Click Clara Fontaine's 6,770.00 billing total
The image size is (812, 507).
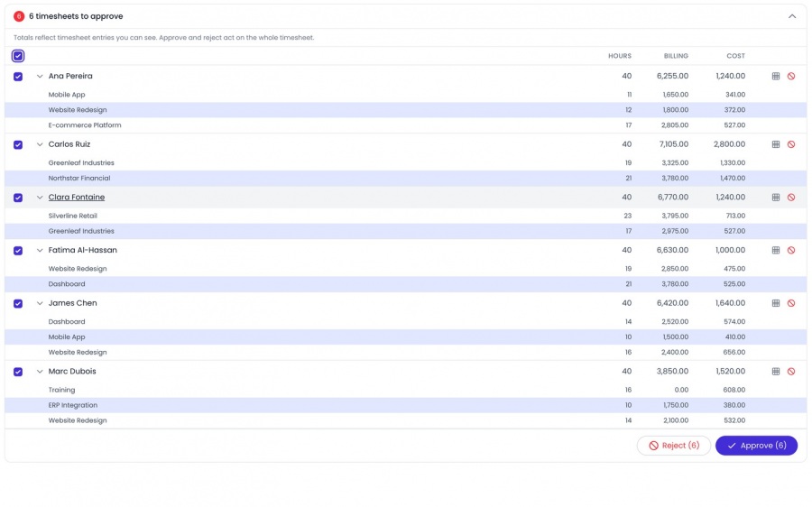point(673,198)
